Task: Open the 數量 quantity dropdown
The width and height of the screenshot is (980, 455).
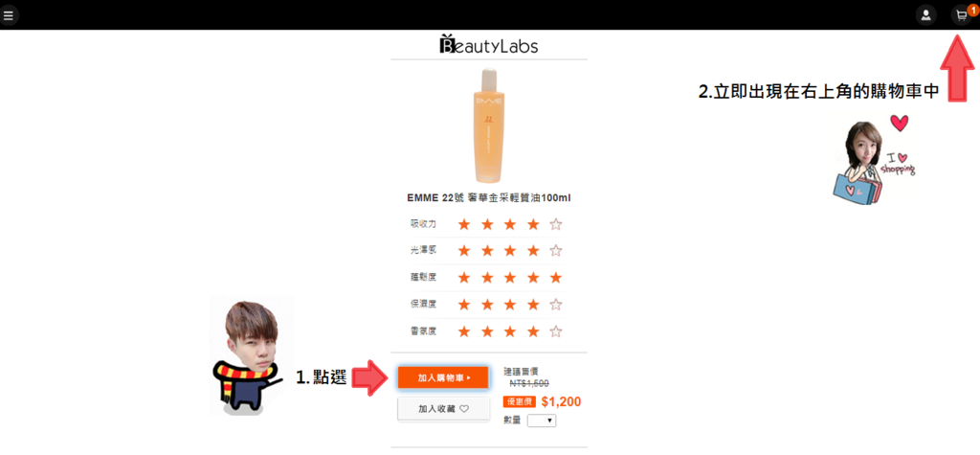Action: point(542,421)
